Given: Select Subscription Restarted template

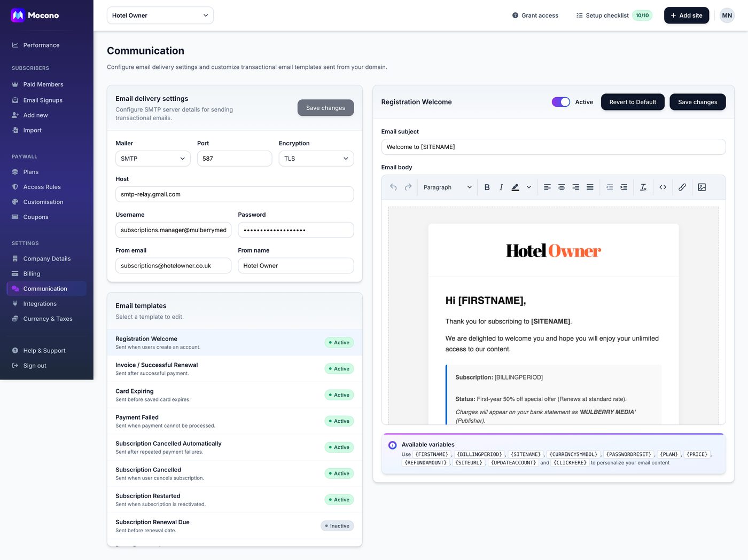Looking at the screenshot, I should coord(235,500).
